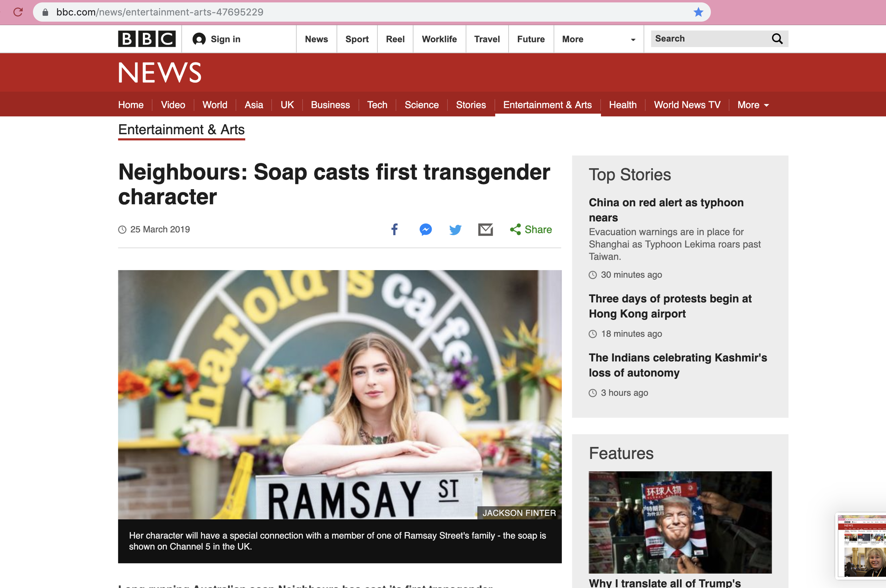Expand the red nav More dropdown
Viewport: 886px width, 588px height.
(x=753, y=105)
